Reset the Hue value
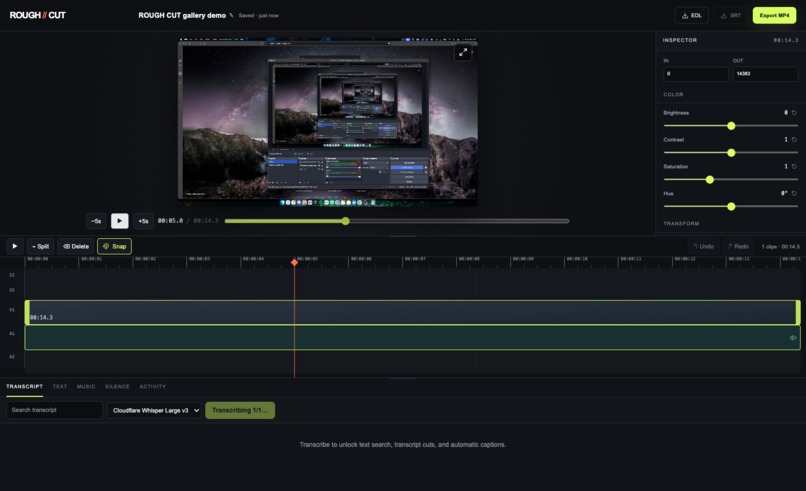806x491 pixels. click(794, 193)
